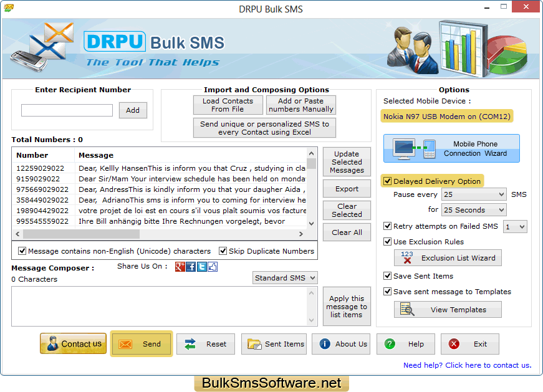Toggle the Use Exclusion Rules checkbox
Viewport: 543px width, 392px height.
[388, 241]
